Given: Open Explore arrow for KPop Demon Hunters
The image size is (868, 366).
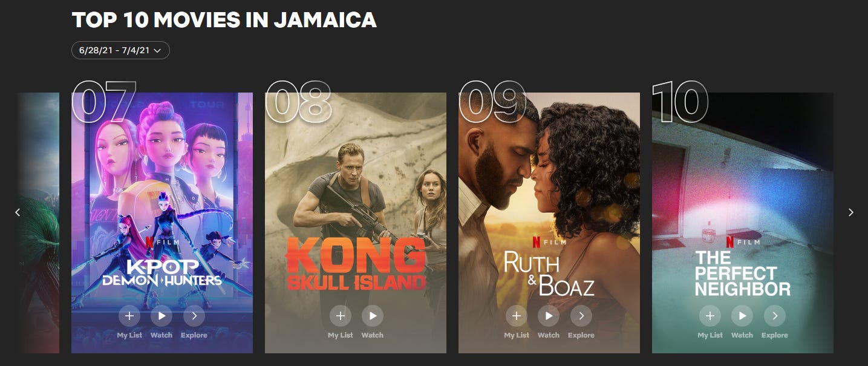Looking at the screenshot, I should (194, 316).
